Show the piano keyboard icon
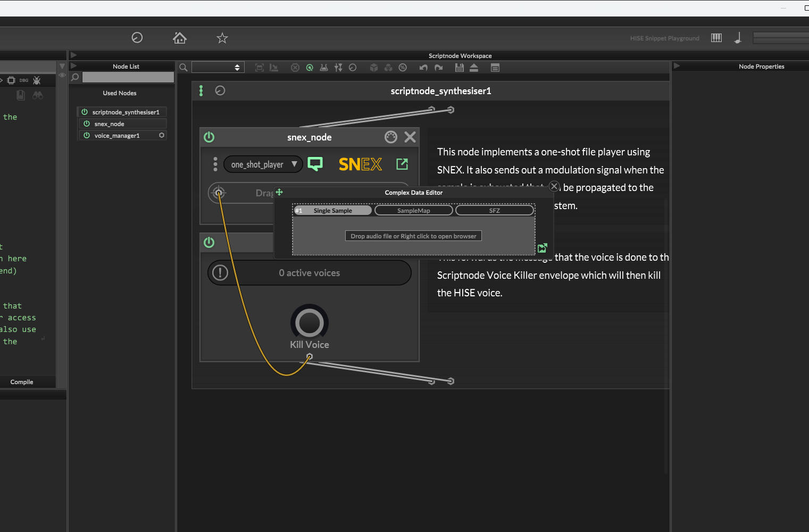 tap(716, 38)
